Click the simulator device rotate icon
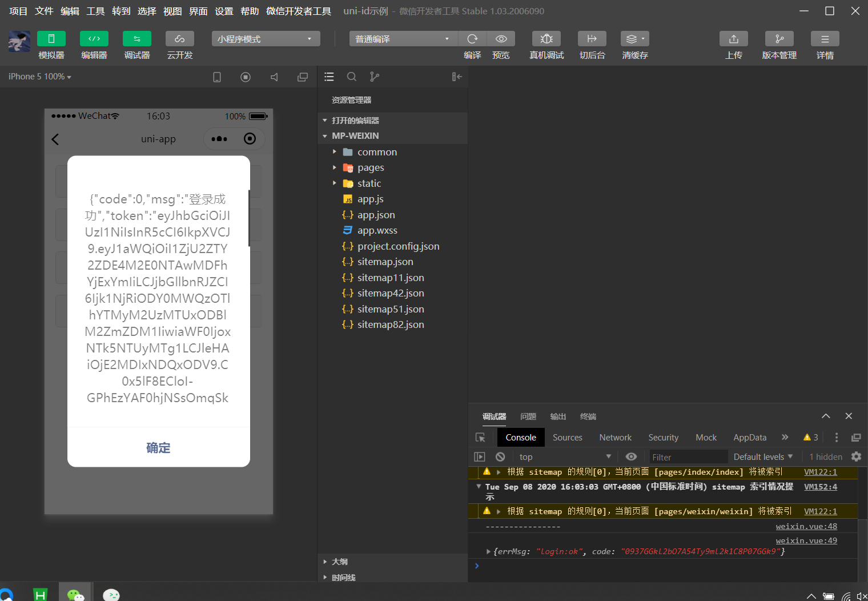 (217, 77)
